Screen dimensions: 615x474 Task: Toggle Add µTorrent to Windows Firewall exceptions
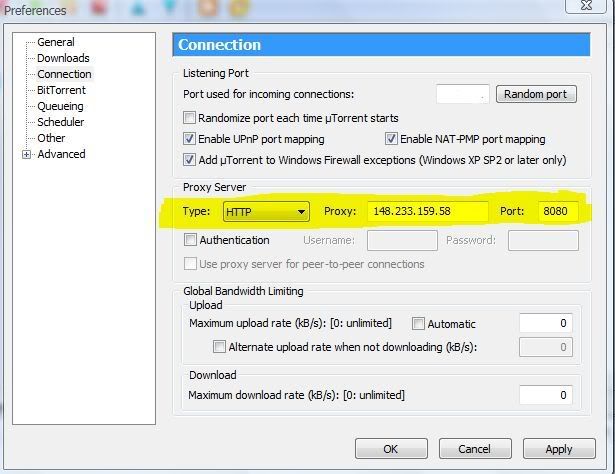click(x=190, y=160)
